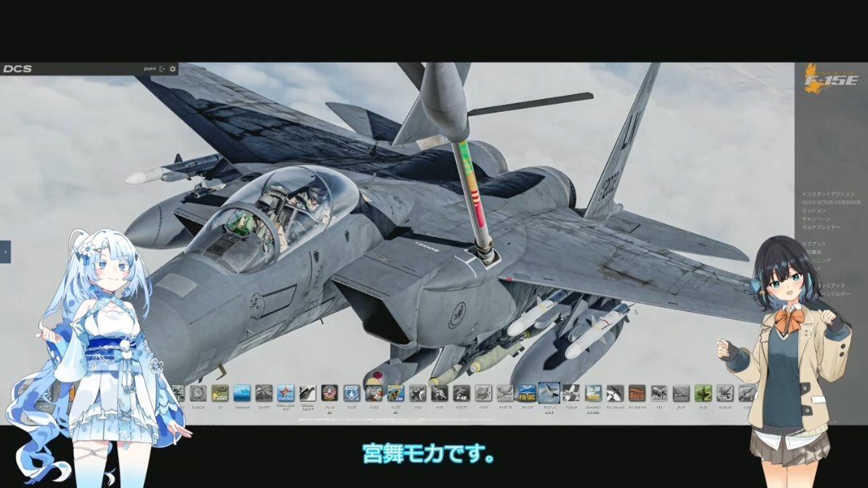Select the F-15C blue shield module icon
The image size is (868, 488).
click(351, 393)
